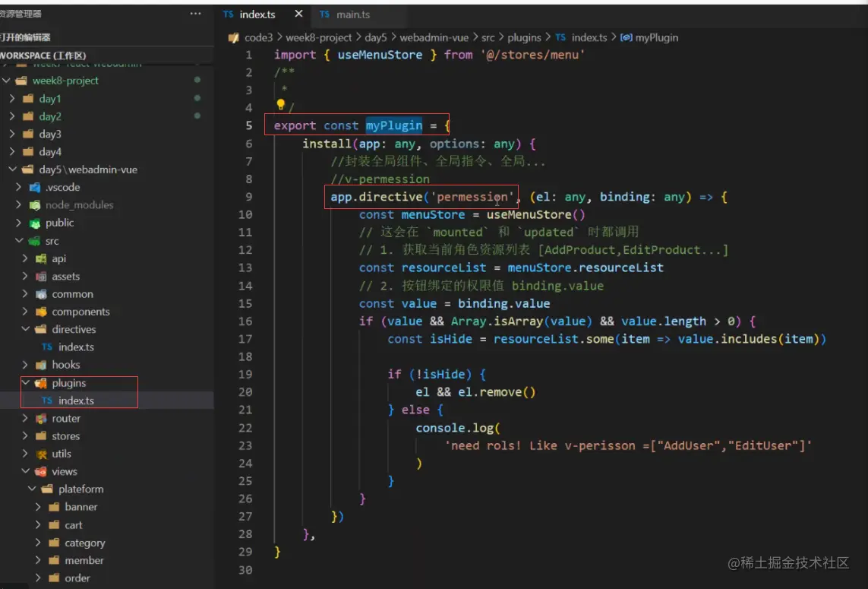Image resolution: width=868 pixels, height=589 pixels.
Task: Click webadmin-vue in the breadcrumb
Action: pyautogui.click(x=434, y=38)
